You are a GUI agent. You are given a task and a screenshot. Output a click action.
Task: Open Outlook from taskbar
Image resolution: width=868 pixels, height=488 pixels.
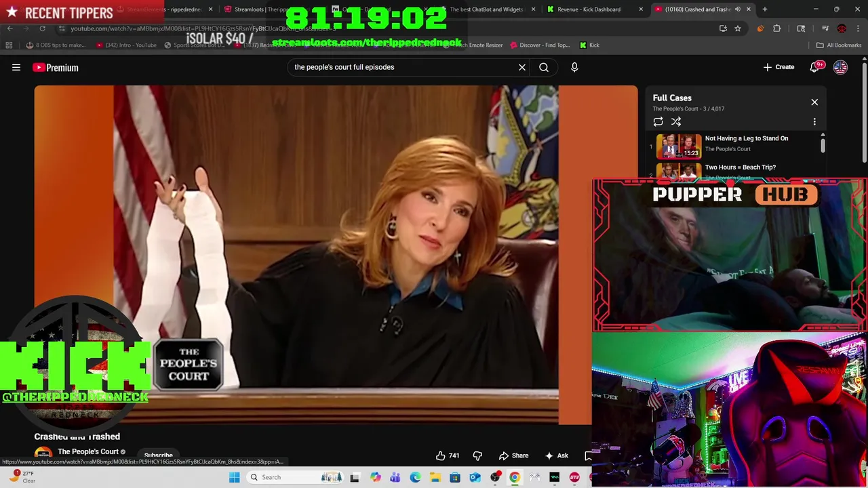475,477
